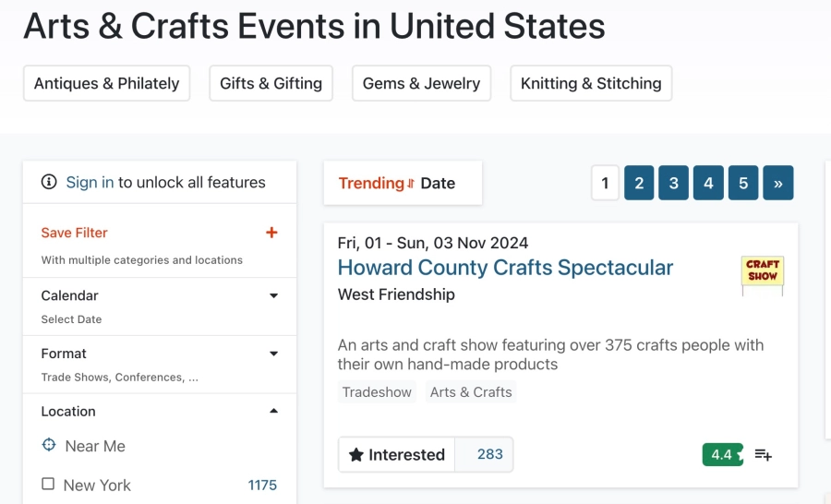Image resolution: width=831 pixels, height=504 pixels.
Task: Click the Craft Show logo thumbnail
Action: (763, 272)
